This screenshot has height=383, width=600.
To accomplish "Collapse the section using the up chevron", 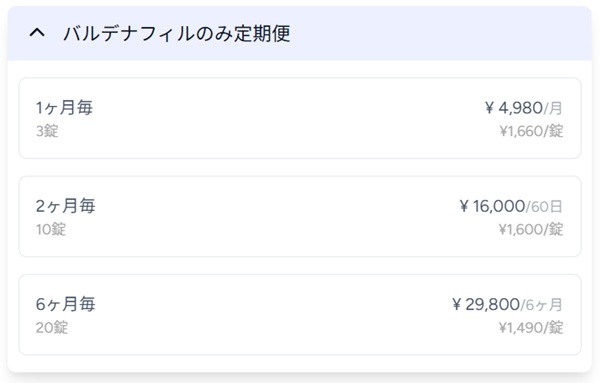I will [x=37, y=33].
